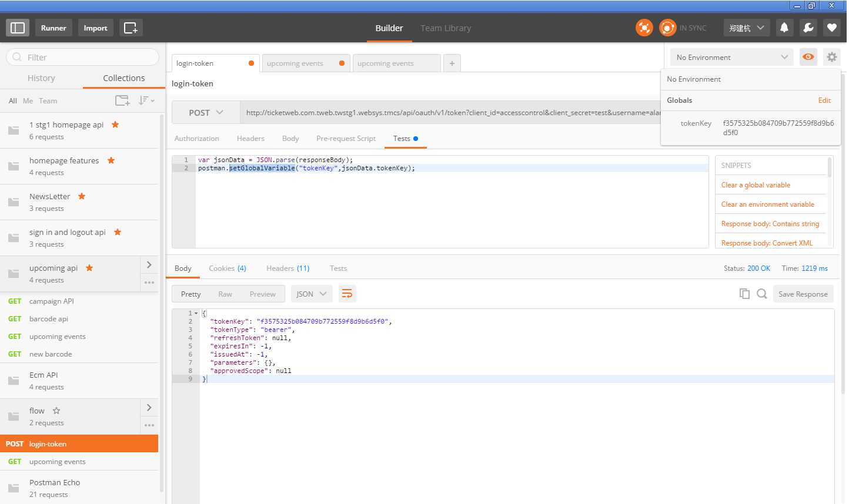The height and width of the screenshot is (504, 849).
Task: Click the IN SYNC status icon
Action: coord(668,28)
